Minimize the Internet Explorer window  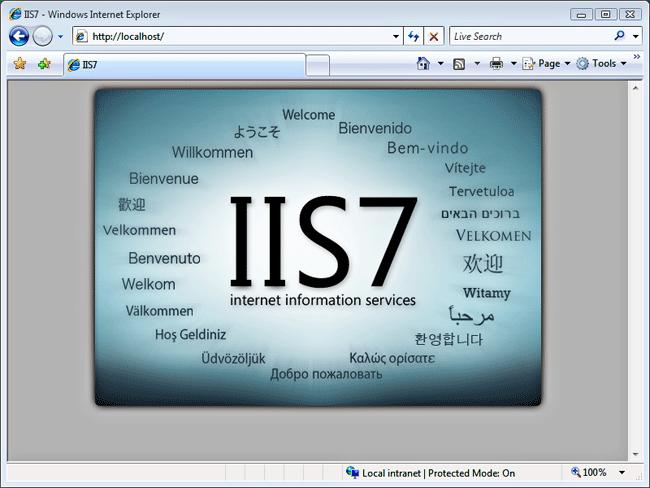581,15
